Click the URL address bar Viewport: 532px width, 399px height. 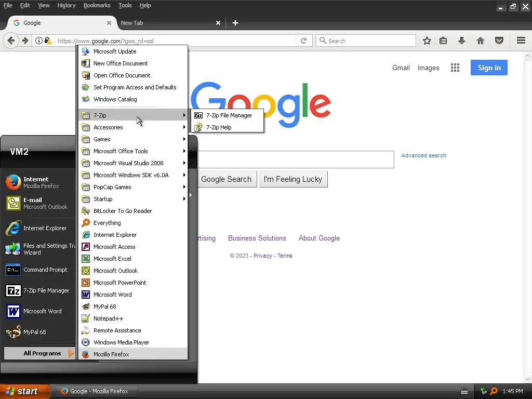[175, 41]
